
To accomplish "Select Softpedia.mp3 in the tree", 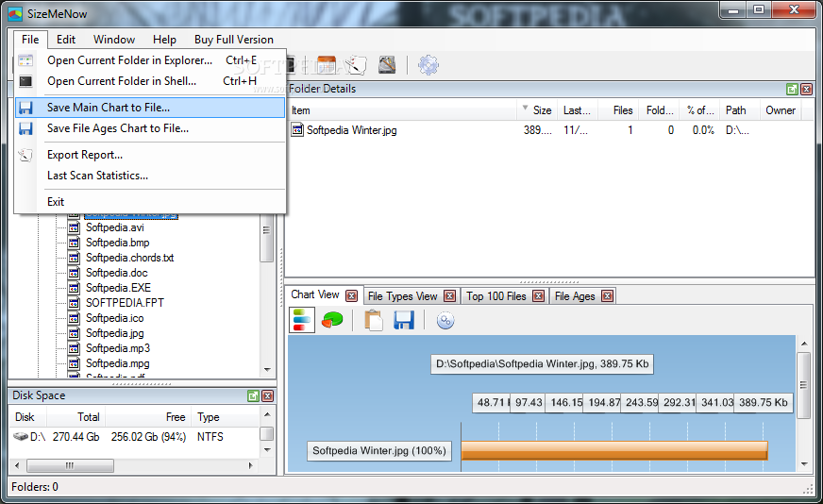I will coord(118,348).
